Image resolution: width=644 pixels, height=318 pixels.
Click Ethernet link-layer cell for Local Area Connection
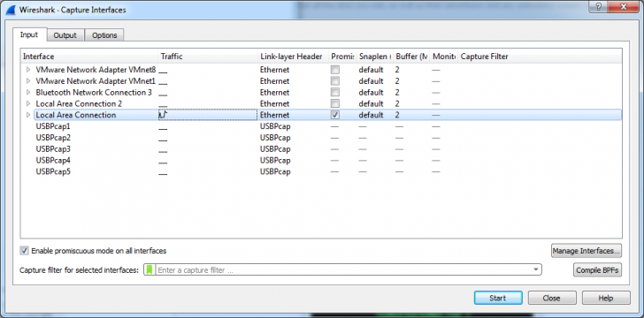(x=274, y=115)
